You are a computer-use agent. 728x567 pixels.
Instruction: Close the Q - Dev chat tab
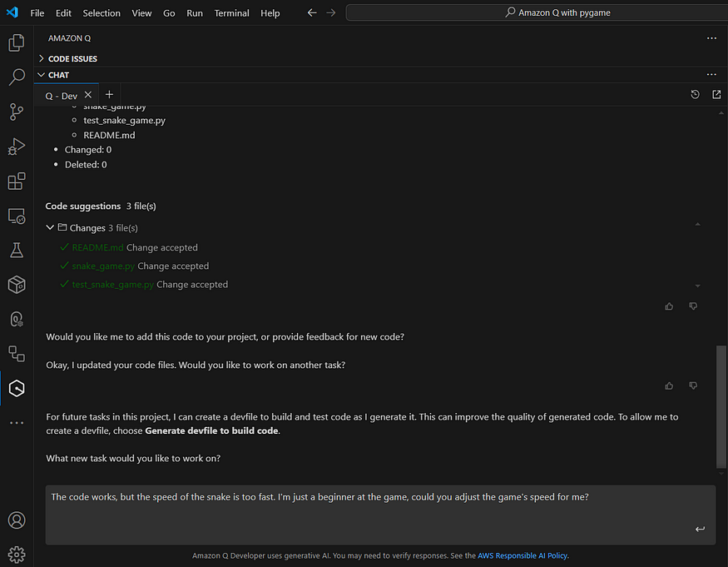pos(87,95)
